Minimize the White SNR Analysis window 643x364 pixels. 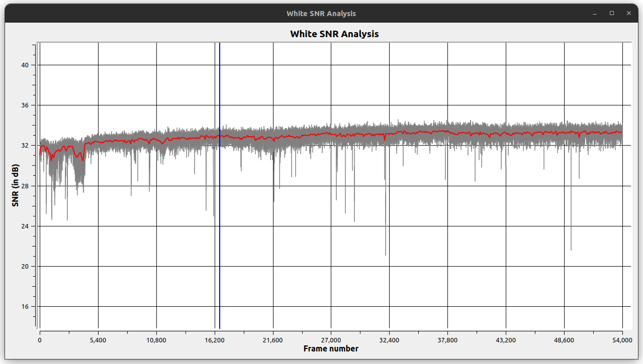click(x=596, y=14)
